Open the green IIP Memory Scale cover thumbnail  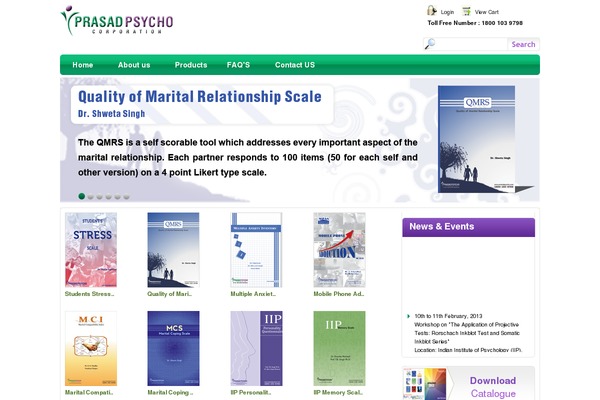coord(339,348)
